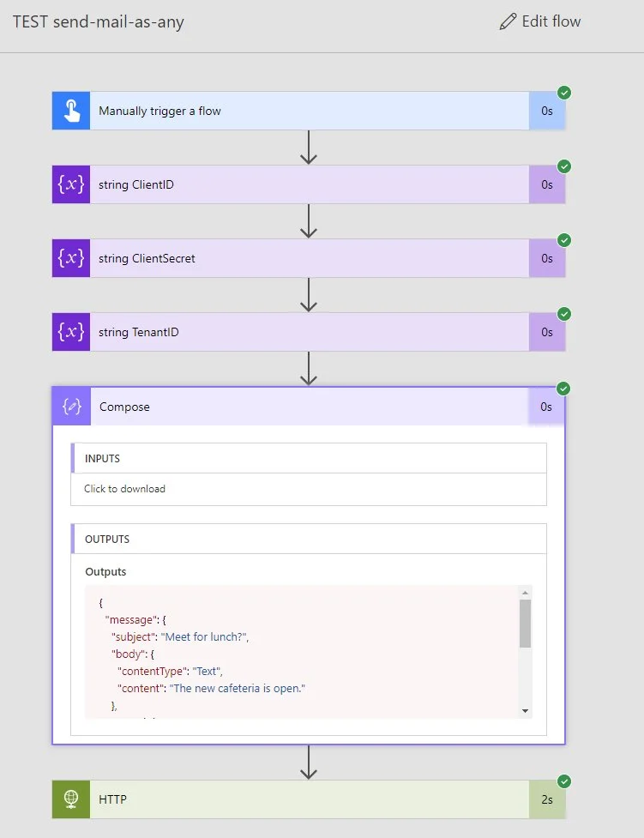Click the Edit flow pencil icon

508,22
